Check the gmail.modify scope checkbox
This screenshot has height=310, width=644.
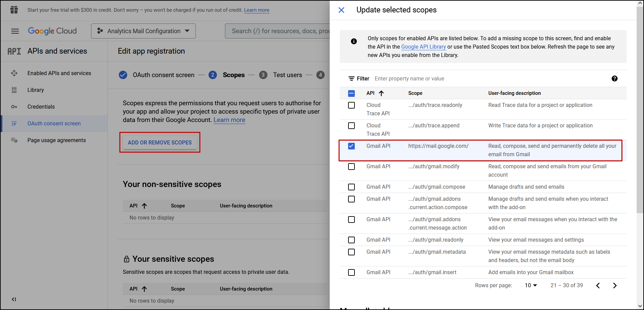click(x=351, y=167)
